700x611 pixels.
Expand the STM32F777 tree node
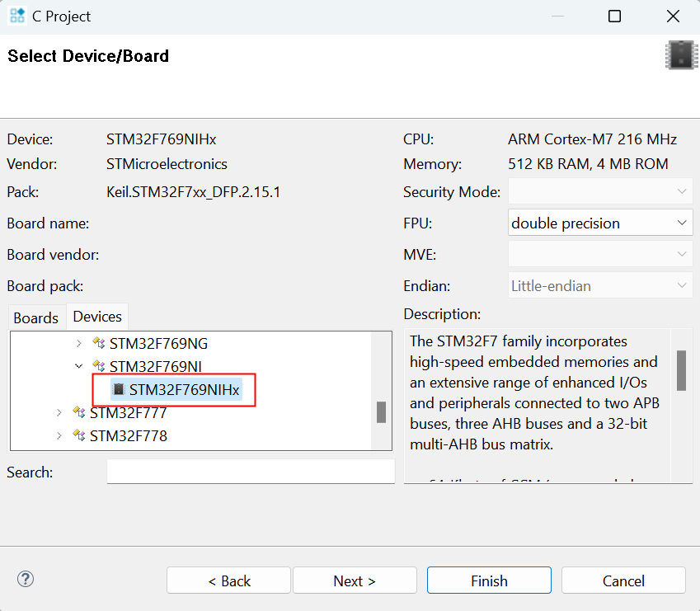[59, 412]
